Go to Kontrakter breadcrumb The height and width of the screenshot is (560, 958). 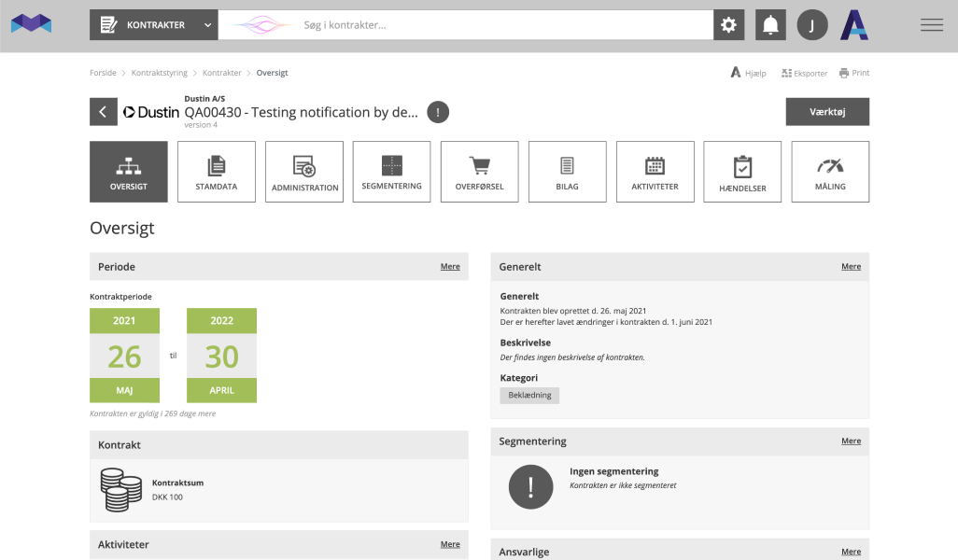(x=222, y=73)
